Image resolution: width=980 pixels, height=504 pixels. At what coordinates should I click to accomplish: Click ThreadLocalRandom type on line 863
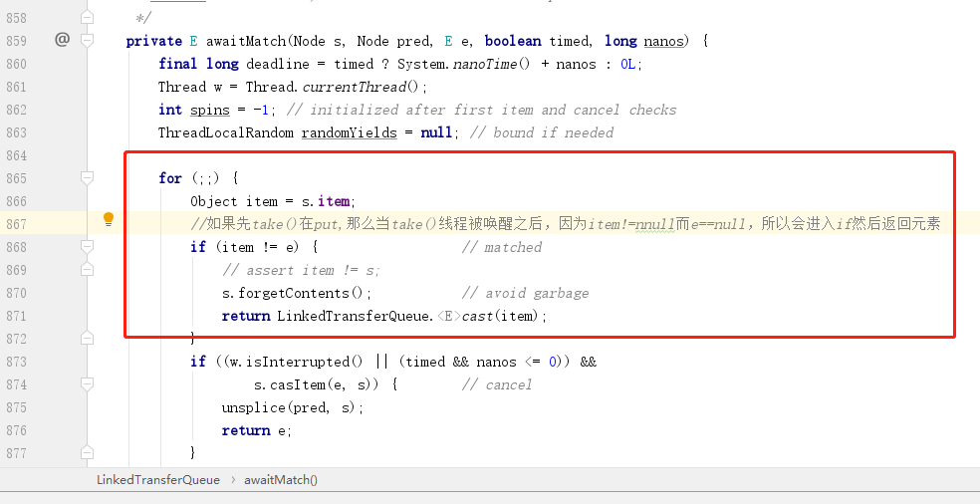click(226, 132)
